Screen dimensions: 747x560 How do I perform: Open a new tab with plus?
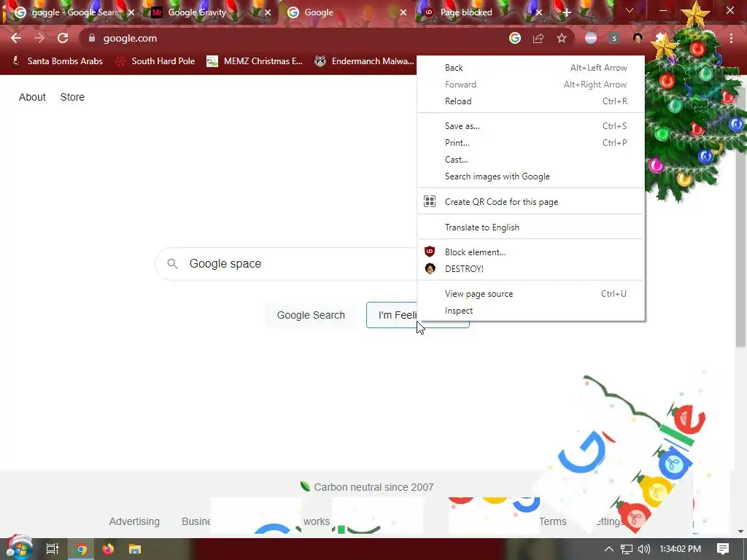click(x=566, y=12)
